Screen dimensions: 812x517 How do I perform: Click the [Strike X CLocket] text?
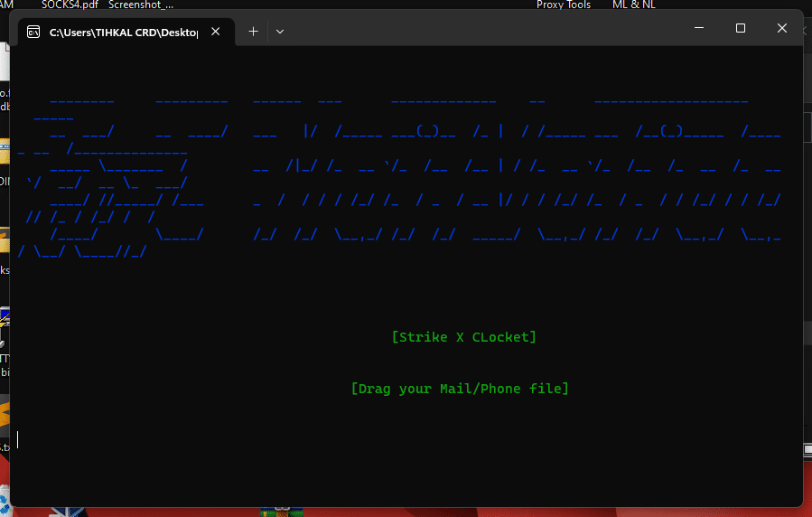[x=464, y=337]
